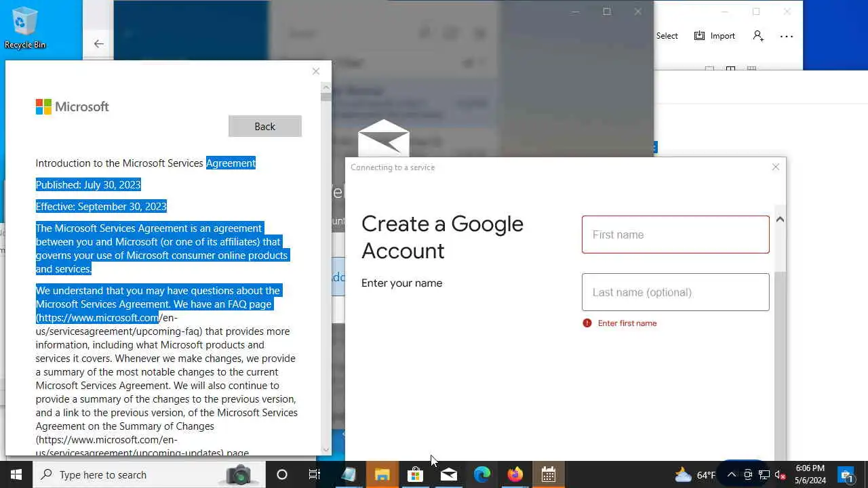Click 'Published: July 30, 2023' text
The width and height of the screenshot is (868, 488).
pos(88,184)
